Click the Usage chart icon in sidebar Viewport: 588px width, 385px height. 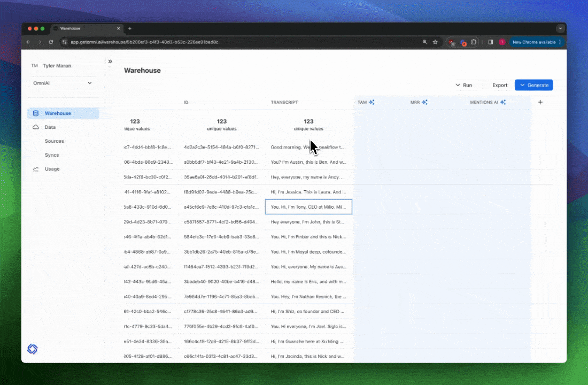(36, 169)
